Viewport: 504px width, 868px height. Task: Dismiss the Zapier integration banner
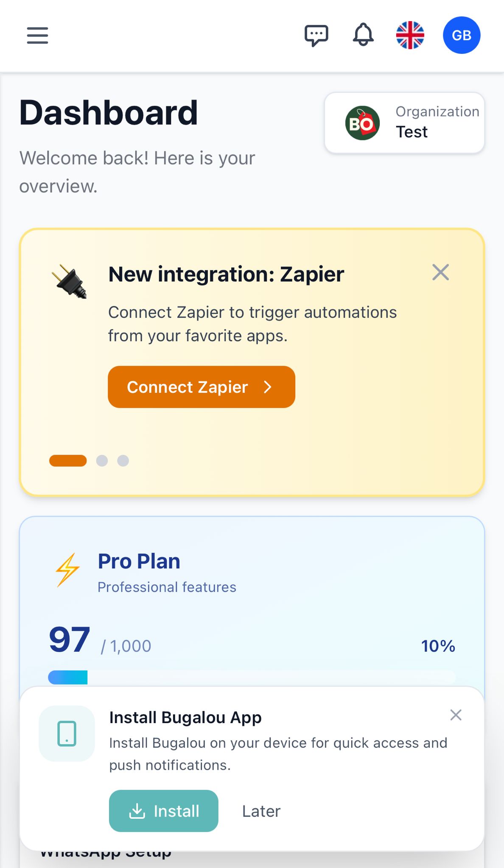pos(440,273)
